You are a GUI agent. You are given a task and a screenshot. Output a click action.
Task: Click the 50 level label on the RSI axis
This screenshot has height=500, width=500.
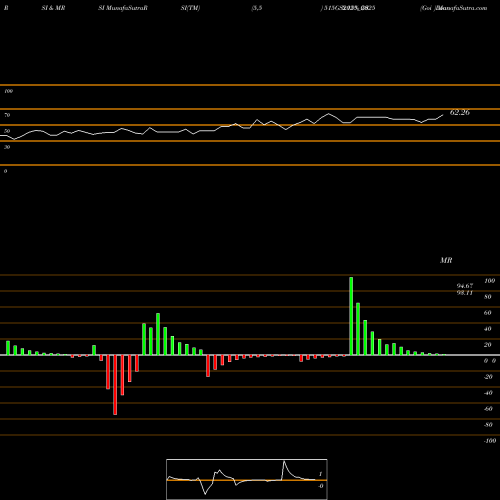7,131
